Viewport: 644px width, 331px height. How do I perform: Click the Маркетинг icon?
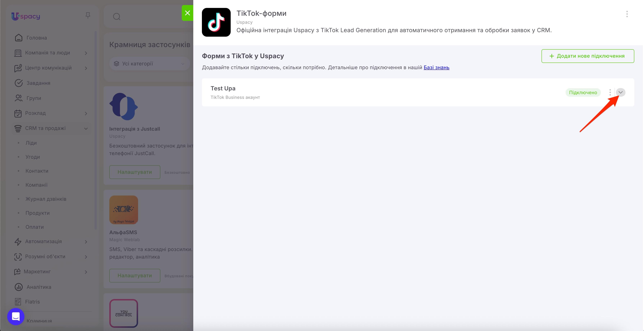pos(17,272)
